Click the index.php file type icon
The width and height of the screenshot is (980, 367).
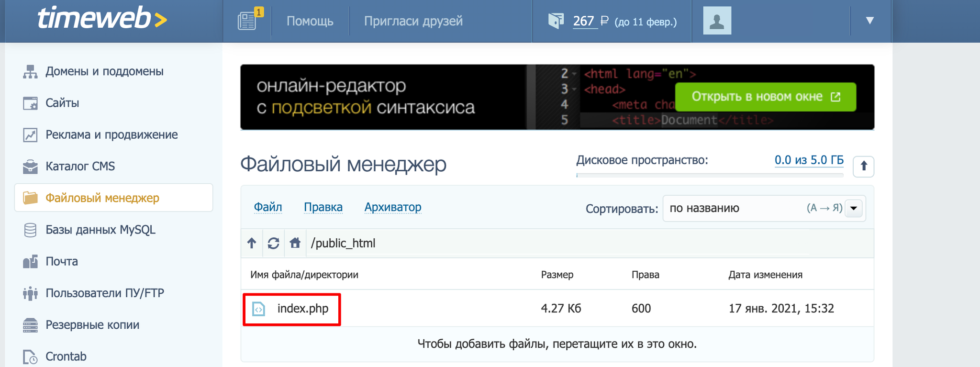(x=258, y=309)
